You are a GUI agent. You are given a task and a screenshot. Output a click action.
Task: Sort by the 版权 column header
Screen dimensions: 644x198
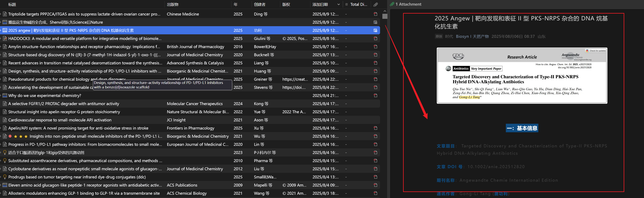(x=286, y=4)
